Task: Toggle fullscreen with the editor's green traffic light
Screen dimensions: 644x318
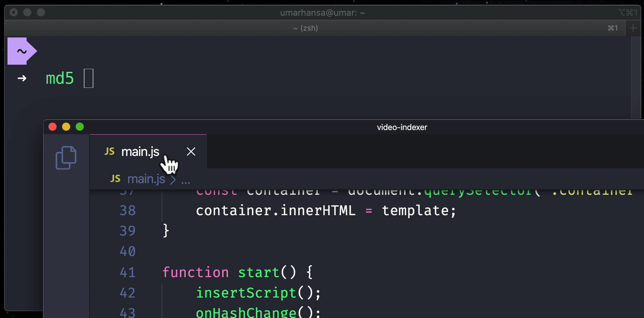Action: click(x=80, y=126)
